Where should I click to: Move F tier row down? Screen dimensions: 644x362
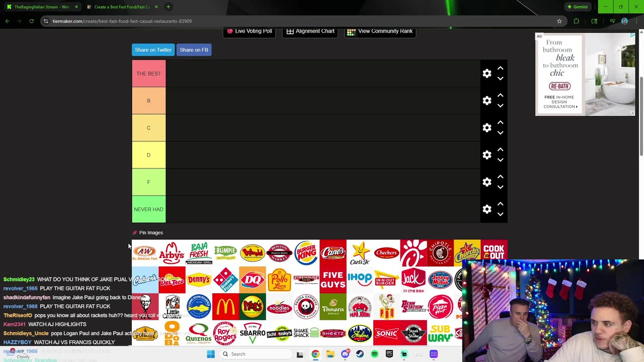(500, 187)
